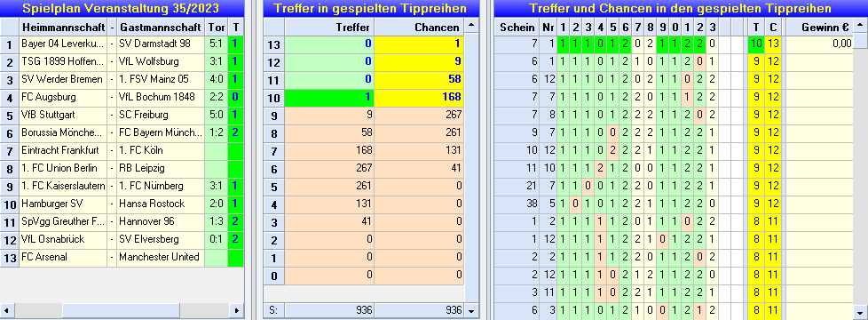
Task: Select the Bayer 04 Leverku... home team cell
Action: 62,44
